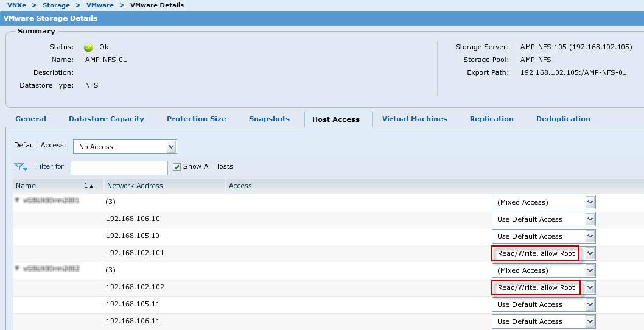Click the filter funnel icon

20,167
